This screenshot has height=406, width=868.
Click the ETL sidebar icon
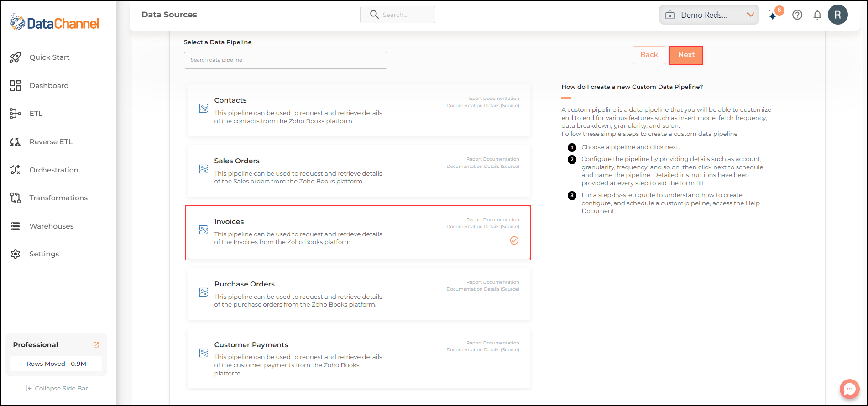(16, 114)
